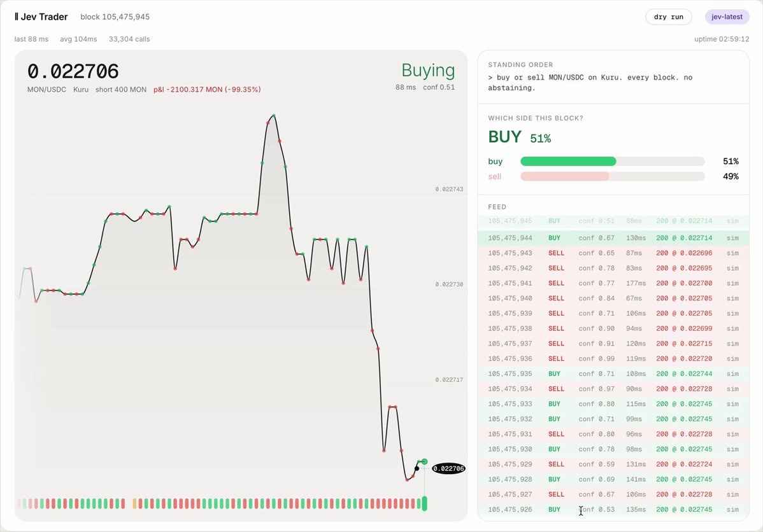The height and width of the screenshot is (532, 763).
Task: Select feed row for block 105,475,936
Action: 613,358
